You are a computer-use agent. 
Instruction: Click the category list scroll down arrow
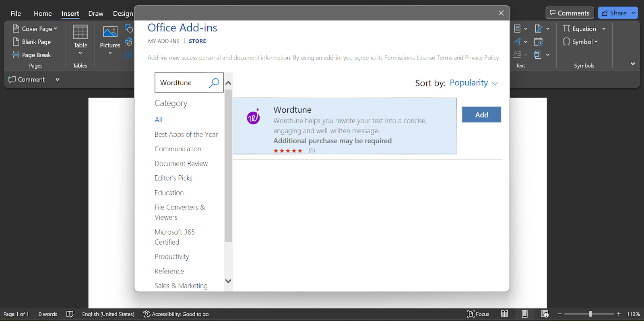pos(228,281)
